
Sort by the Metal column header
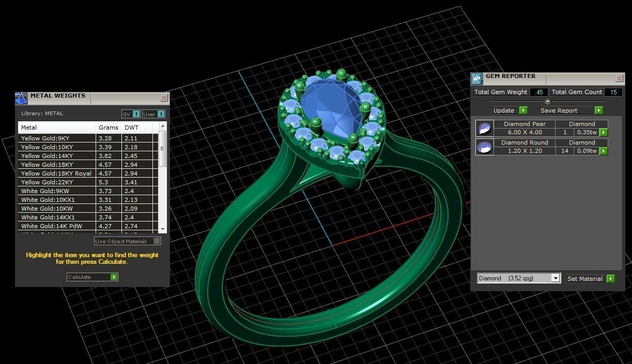coord(57,128)
